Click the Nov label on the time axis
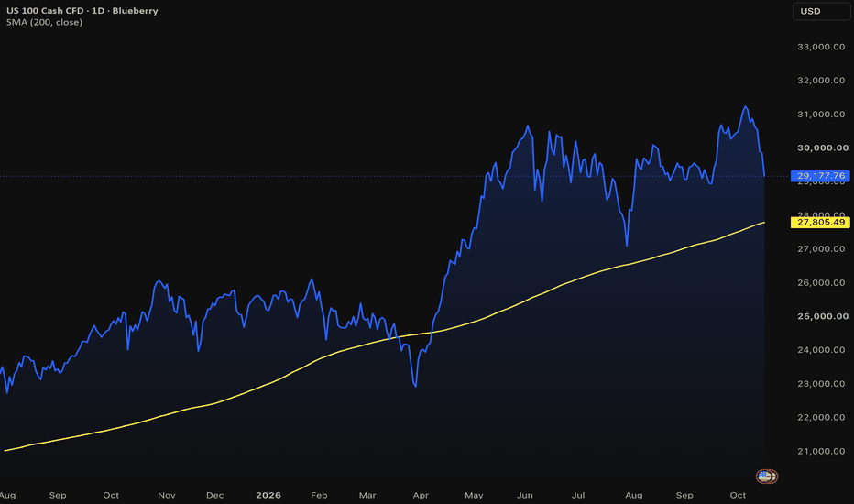 (167, 495)
